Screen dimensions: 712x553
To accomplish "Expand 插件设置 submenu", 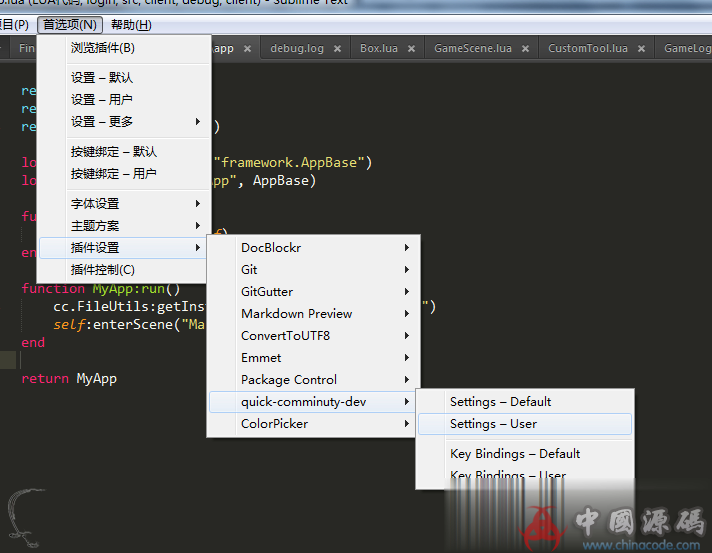I will pos(124,248).
